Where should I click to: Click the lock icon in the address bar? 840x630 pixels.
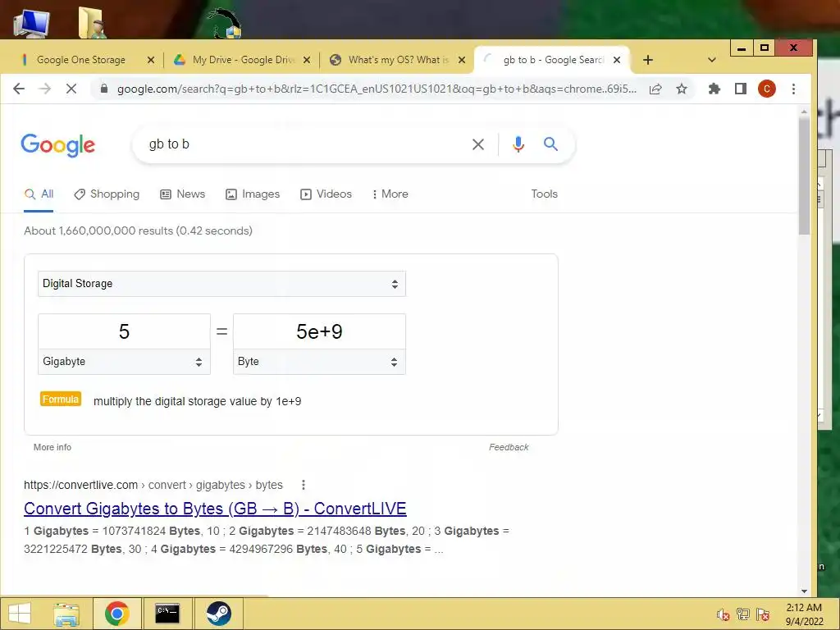click(104, 89)
